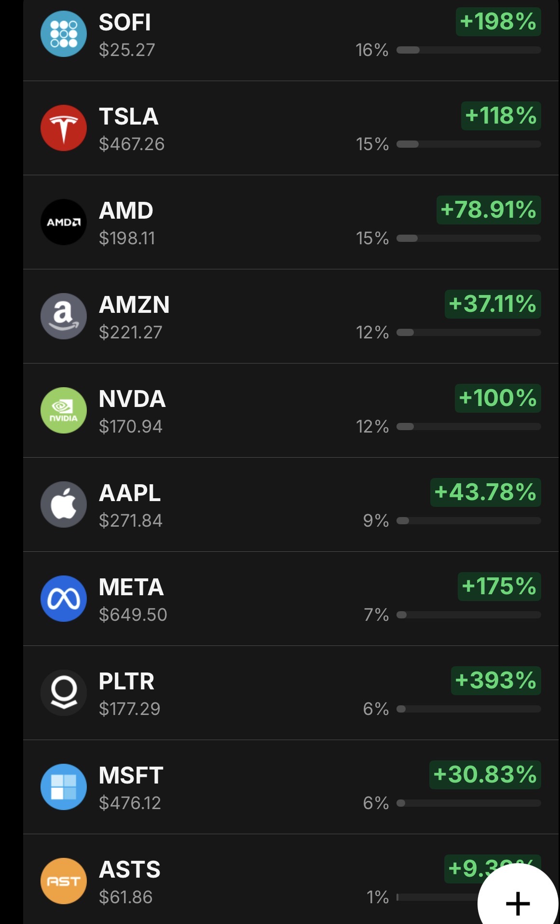The height and width of the screenshot is (924, 560).
Task: Select the orange AST logo
Action: [x=64, y=881]
